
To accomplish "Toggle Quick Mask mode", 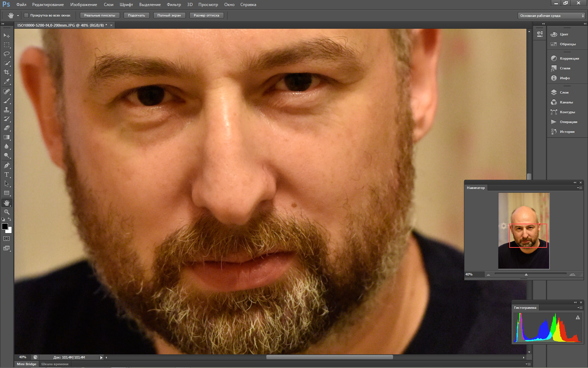I will 7,239.
